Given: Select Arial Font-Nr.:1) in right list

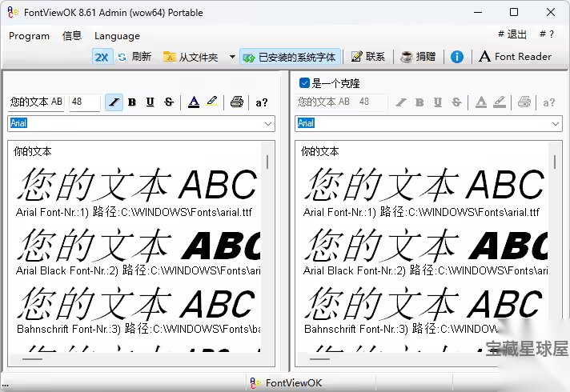Looking at the screenshot, I should tap(421, 212).
